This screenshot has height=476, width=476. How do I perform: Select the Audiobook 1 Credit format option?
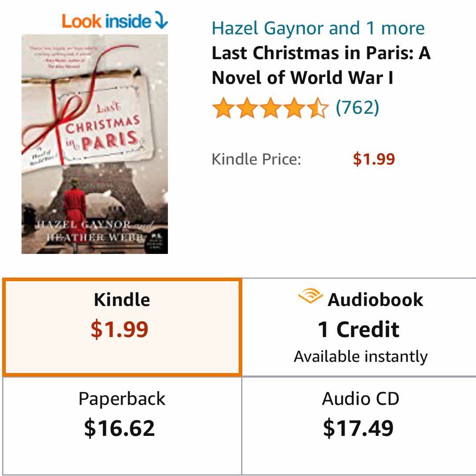359,327
